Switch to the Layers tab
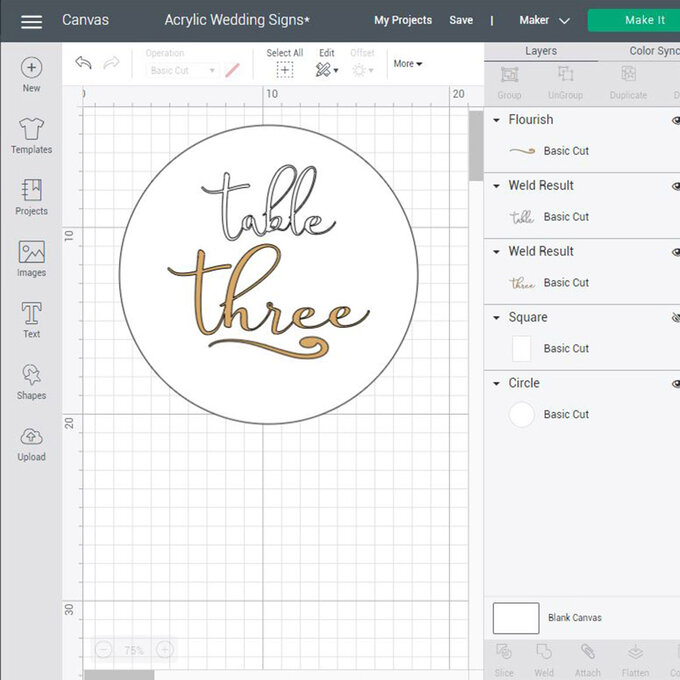680x680 pixels. (x=541, y=51)
